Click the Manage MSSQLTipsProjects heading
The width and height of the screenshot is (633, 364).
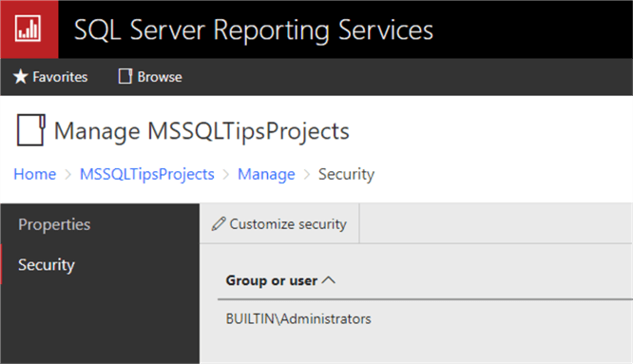point(201,131)
